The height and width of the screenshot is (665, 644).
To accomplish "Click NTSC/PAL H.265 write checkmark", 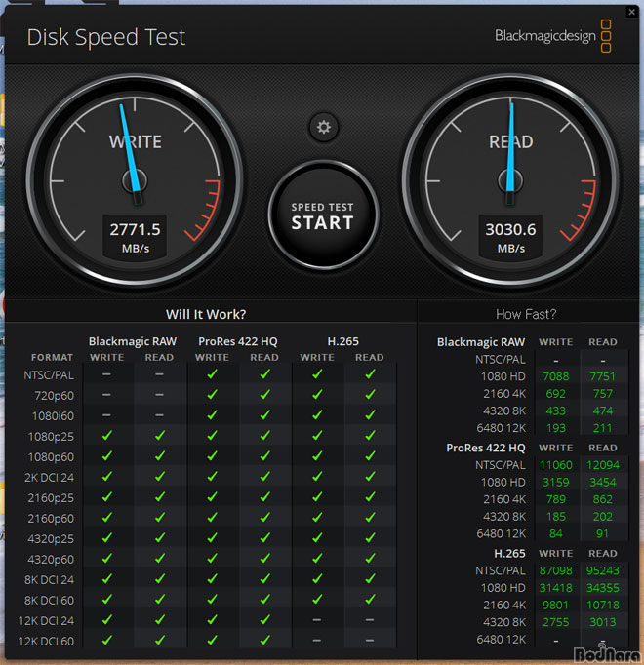I will [317, 374].
